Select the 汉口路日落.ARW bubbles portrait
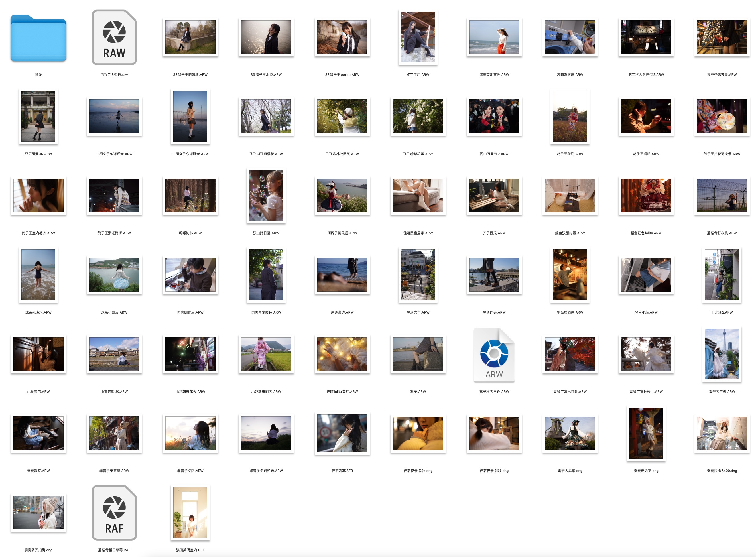The image size is (756, 557). pyautogui.click(x=266, y=196)
